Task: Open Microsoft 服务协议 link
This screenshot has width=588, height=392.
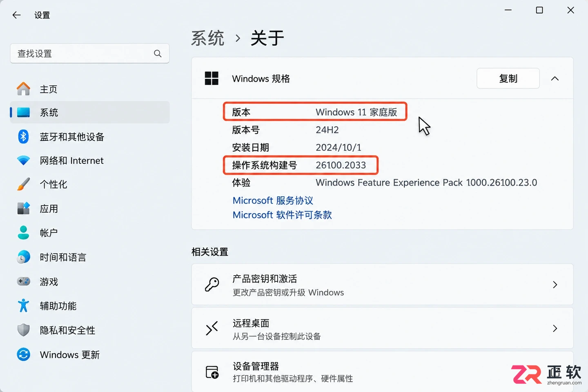Action: click(273, 200)
